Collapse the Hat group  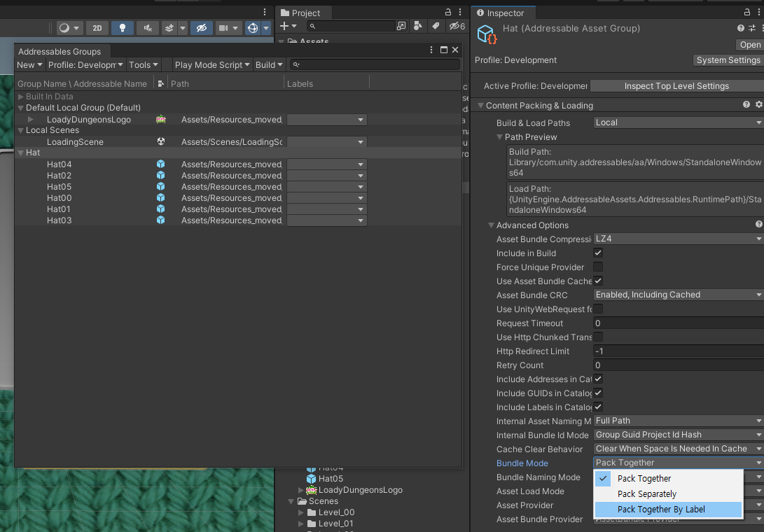[x=21, y=153]
